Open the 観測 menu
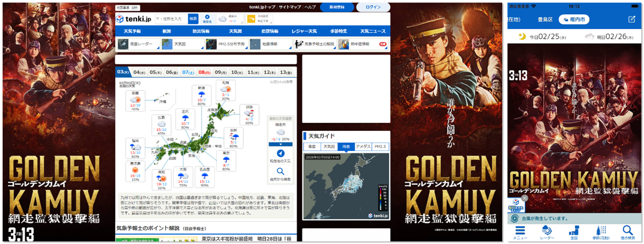This screenshot has height=244, width=644. (166, 31)
